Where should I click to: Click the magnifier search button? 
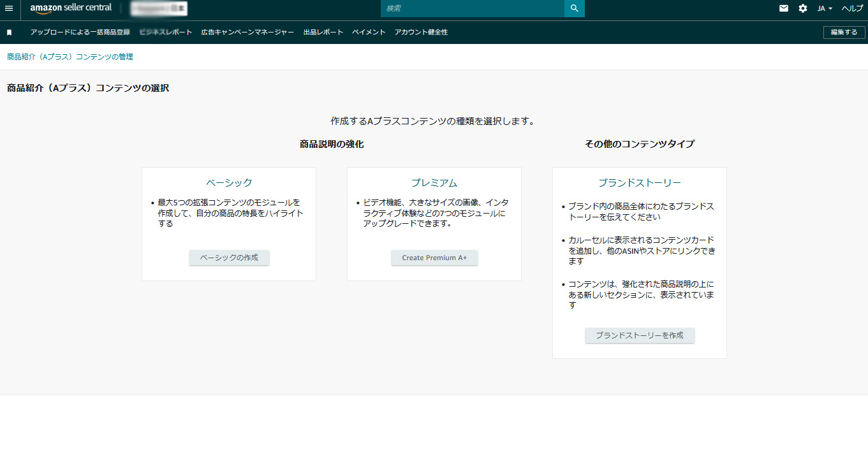(x=575, y=8)
